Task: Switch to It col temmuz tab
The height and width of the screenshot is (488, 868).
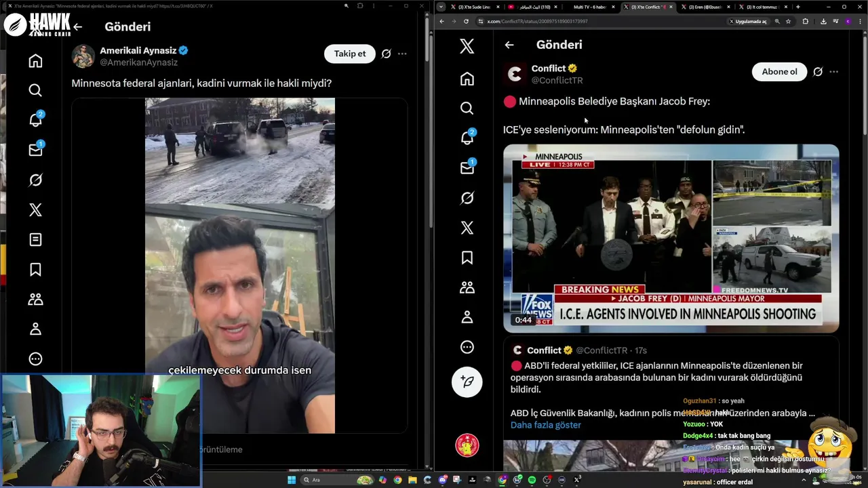Action: [x=762, y=7]
